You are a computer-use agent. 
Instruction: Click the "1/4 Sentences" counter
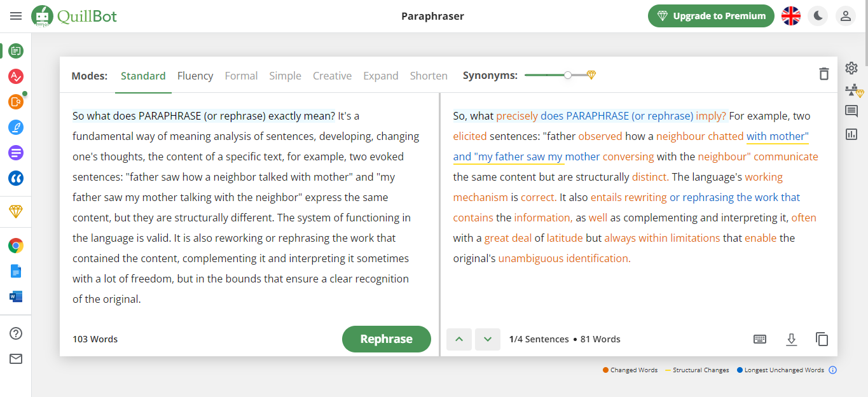(x=539, y=339)
